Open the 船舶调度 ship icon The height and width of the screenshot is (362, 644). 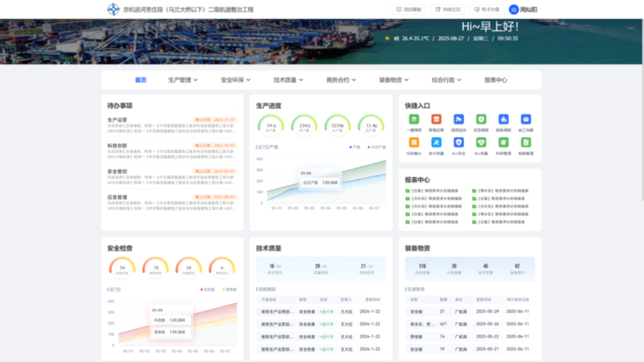[503, 119]
